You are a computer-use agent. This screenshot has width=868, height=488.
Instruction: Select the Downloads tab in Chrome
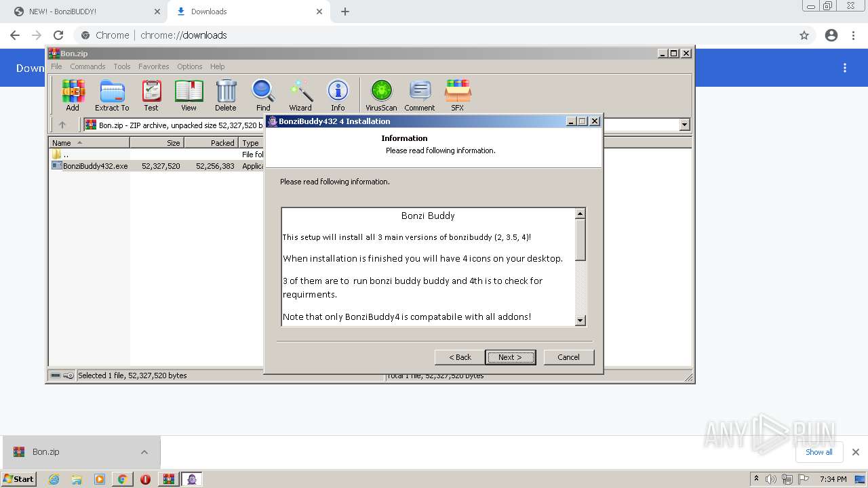248,12
